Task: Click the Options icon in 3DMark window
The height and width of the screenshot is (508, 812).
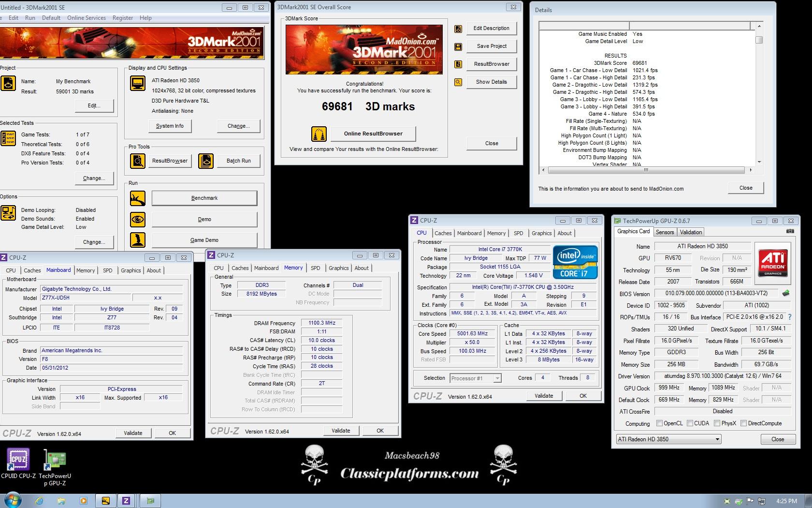Action: pos(8,213)
